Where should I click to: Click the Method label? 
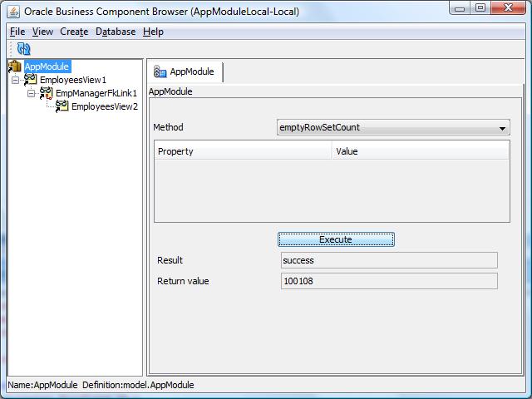tap(168, 127)
